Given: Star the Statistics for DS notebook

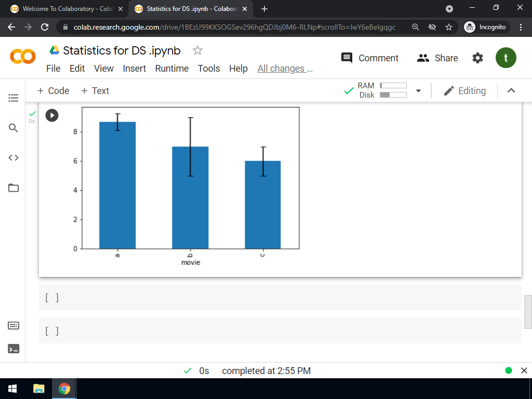Looking at the screenshot, I should (197, 50).
